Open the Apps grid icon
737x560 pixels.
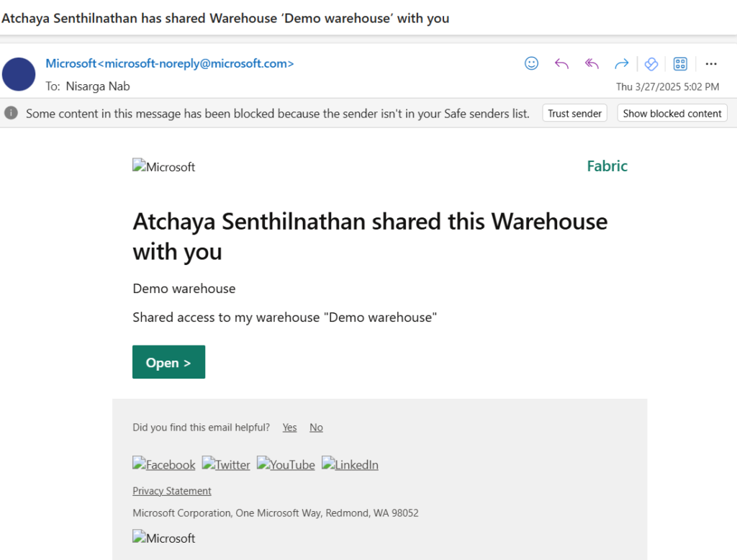coord(679,63)
